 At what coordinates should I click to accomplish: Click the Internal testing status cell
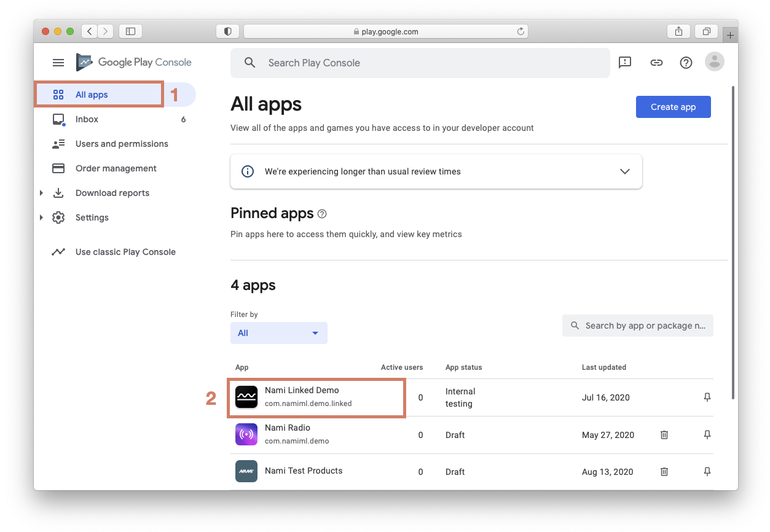pyautogui.click(x=460, y=397)
